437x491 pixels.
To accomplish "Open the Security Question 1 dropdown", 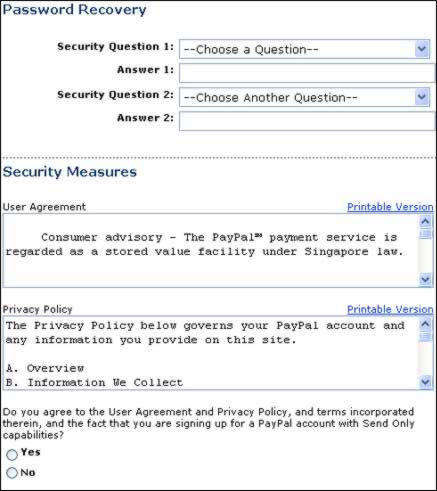I will [304, 49].
